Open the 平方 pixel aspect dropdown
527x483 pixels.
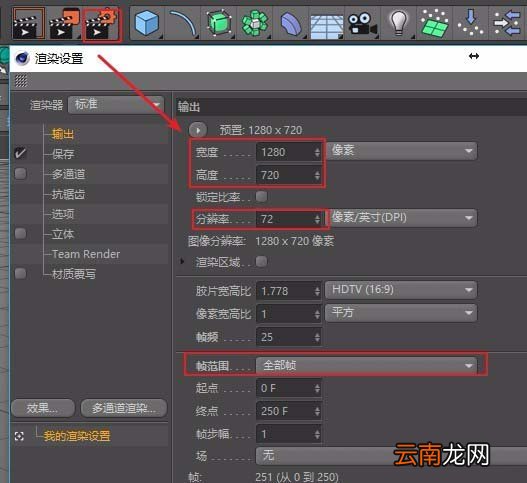click(401, 313)
